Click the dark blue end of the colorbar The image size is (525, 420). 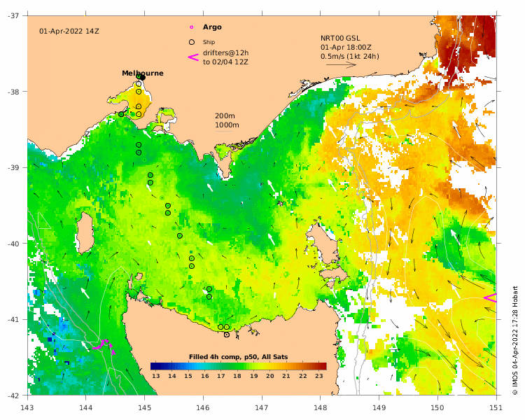155,366
